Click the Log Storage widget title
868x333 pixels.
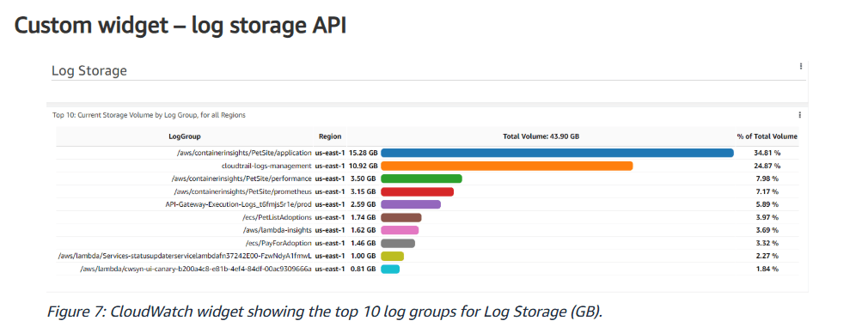coord(89,70)
